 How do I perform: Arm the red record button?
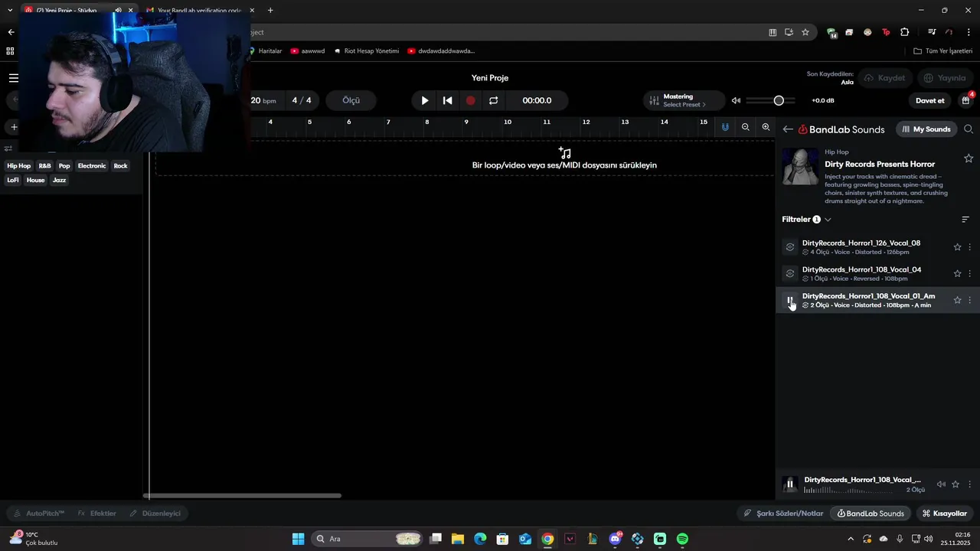[471, 100]
